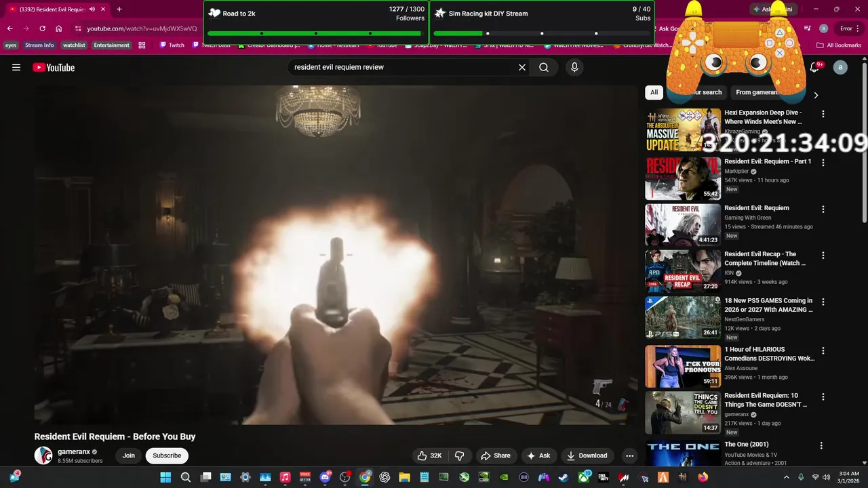868x488 pixels.
Task: Clear the search box with the X
Action: pos(522,67)
